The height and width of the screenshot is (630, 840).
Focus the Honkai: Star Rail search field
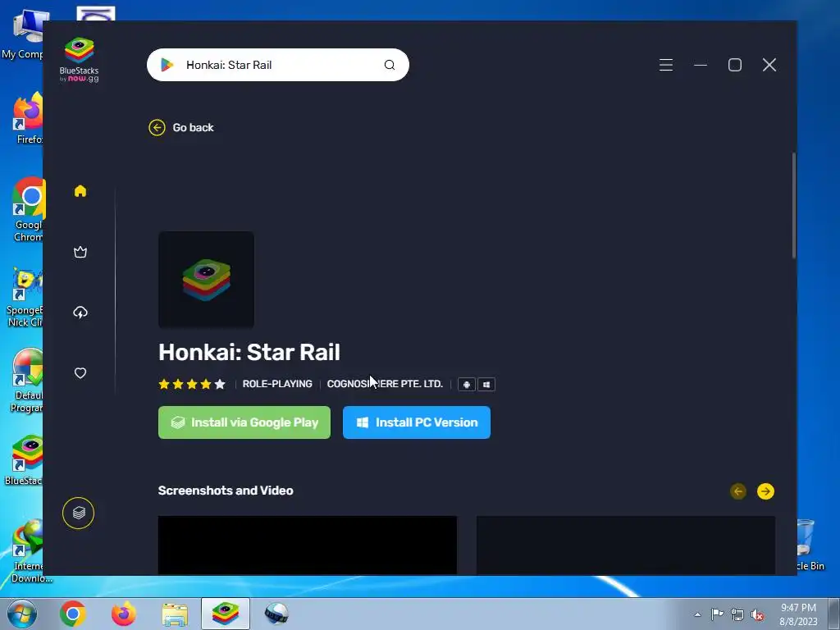(277, 65)
